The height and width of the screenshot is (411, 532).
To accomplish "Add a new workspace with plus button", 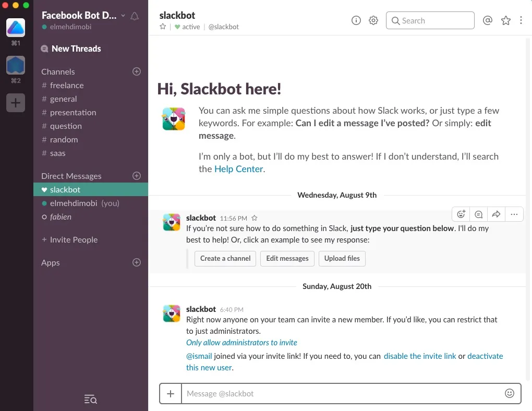I will click(x=16, y=103).
